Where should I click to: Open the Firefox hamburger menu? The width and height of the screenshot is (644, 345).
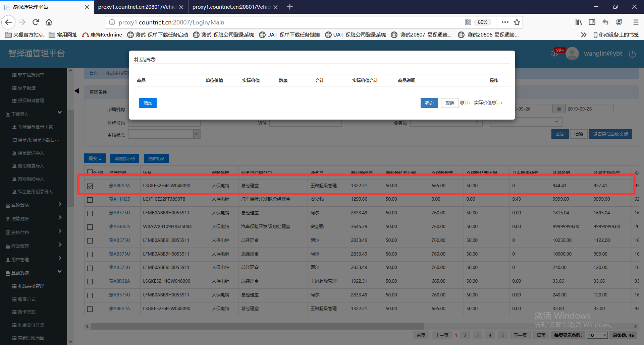(636, 22)
